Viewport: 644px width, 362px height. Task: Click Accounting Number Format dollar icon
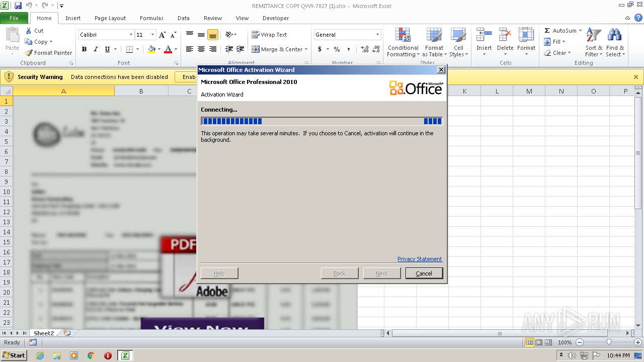[319, 49]
